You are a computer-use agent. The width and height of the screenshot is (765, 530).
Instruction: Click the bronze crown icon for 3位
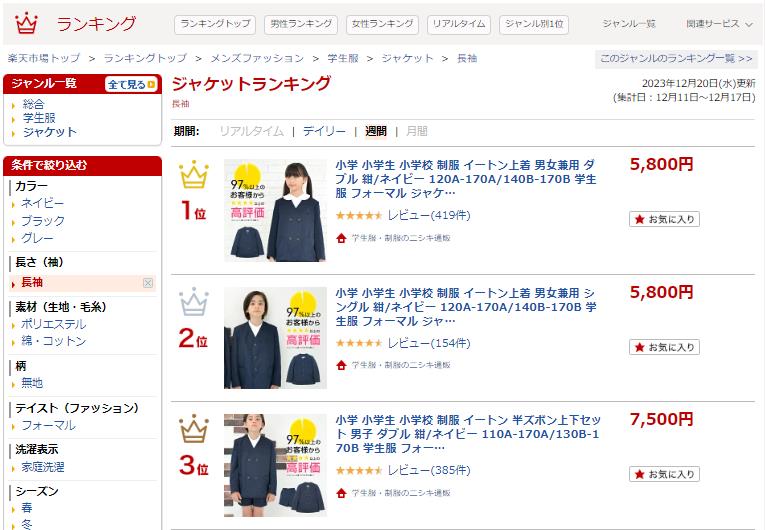194,428
